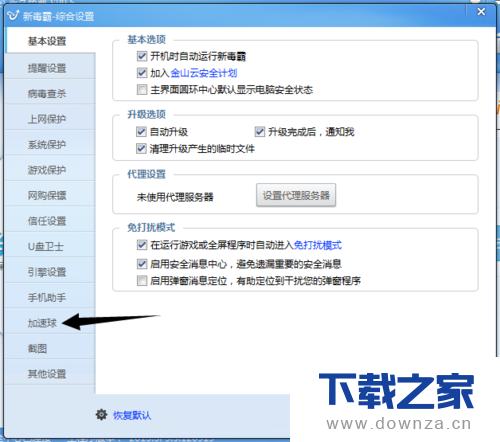This screenshot has height=442, width=500.
Task: Follow the blue 免打扰模式 link
Action: tap(318, 245)
